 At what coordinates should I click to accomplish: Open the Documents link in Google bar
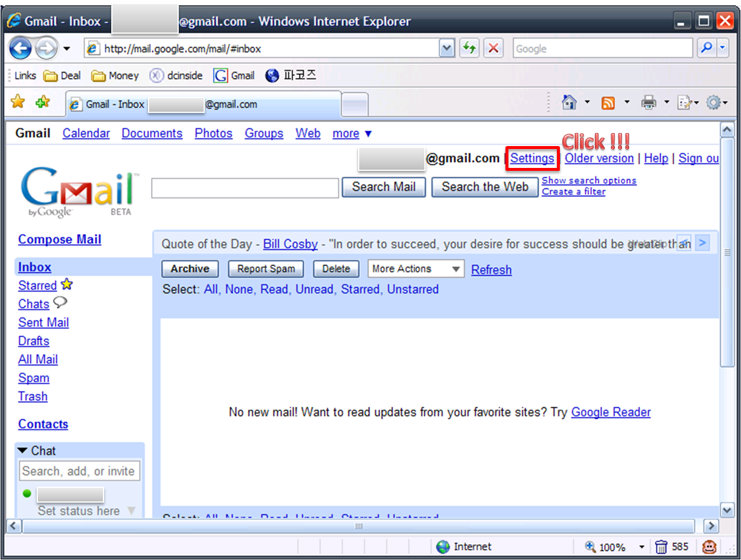(x=152, y=134)
